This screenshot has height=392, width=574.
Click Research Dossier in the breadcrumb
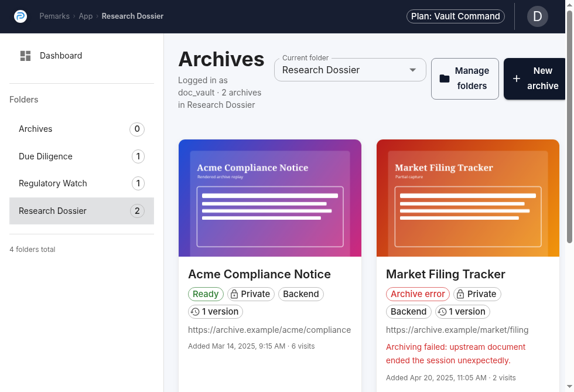pos(132,16)
